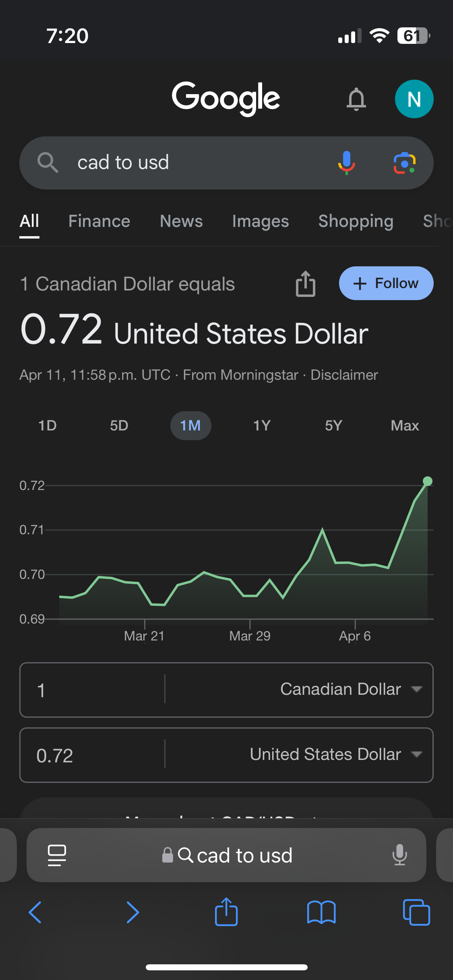The height and width of the screenshot is (980, 453).
Task: Open the Canadian Dollar currency dropdown
Action: [x=350, y=690]
